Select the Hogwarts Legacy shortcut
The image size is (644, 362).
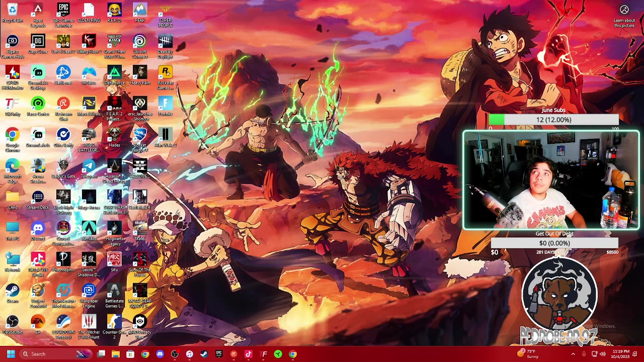click(x=115, y=233)
